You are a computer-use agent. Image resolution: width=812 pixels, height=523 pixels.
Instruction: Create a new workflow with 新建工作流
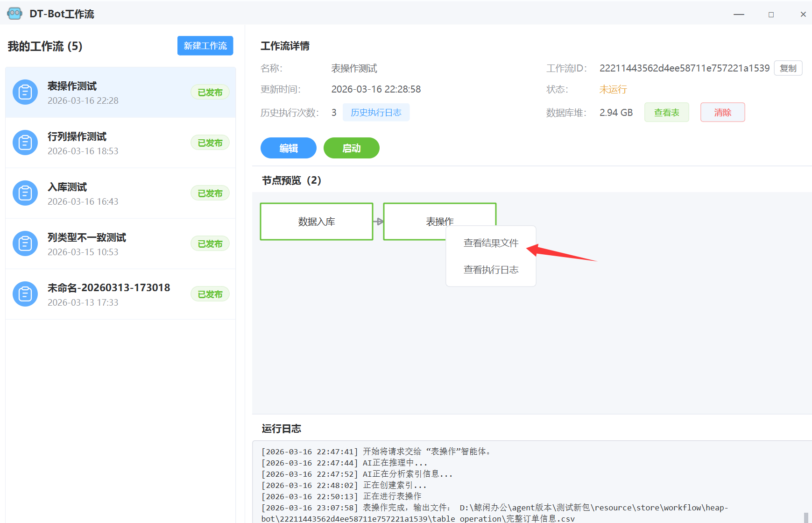coord(205,46)
